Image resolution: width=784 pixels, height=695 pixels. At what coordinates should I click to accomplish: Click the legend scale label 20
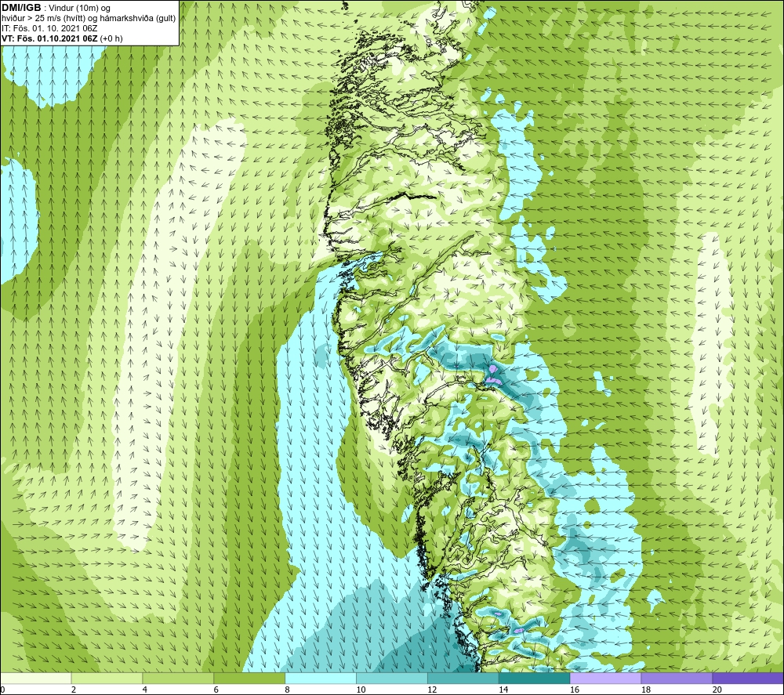(717, 690)
